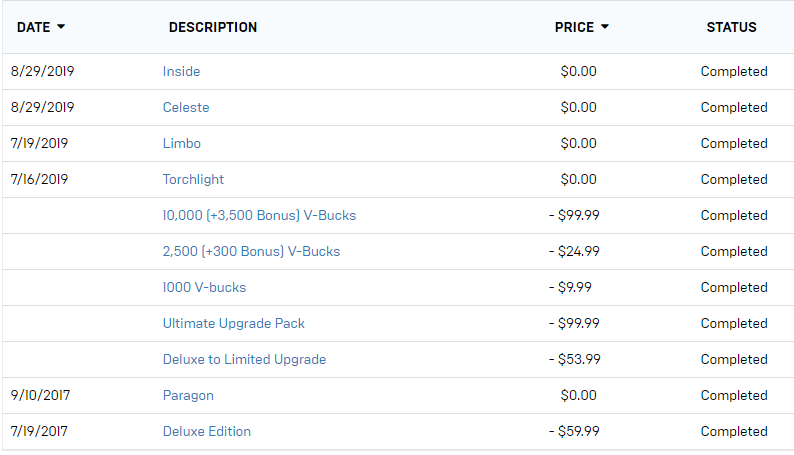This screenshot has height=455, width=794.
Task: Click the DESCRIPTION column header
Action: [213, 27]
